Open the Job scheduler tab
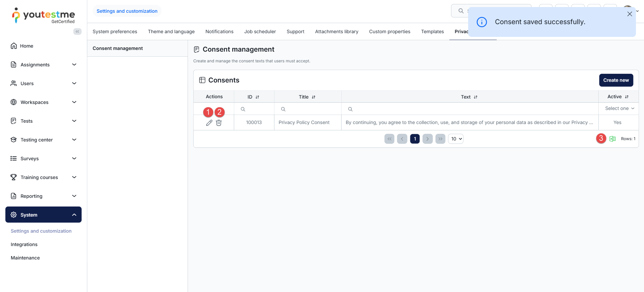 pyautogui.click(x=260, y=32)
